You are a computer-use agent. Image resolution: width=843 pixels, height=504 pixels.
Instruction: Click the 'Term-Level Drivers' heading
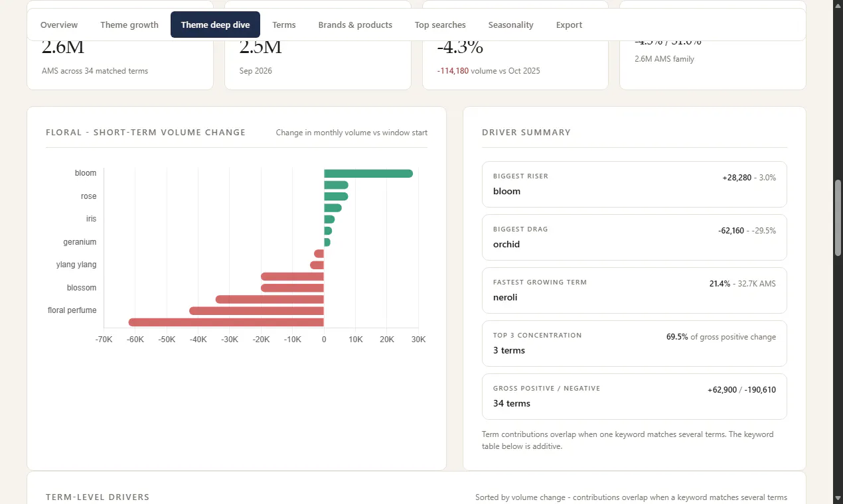coord(98,497)
